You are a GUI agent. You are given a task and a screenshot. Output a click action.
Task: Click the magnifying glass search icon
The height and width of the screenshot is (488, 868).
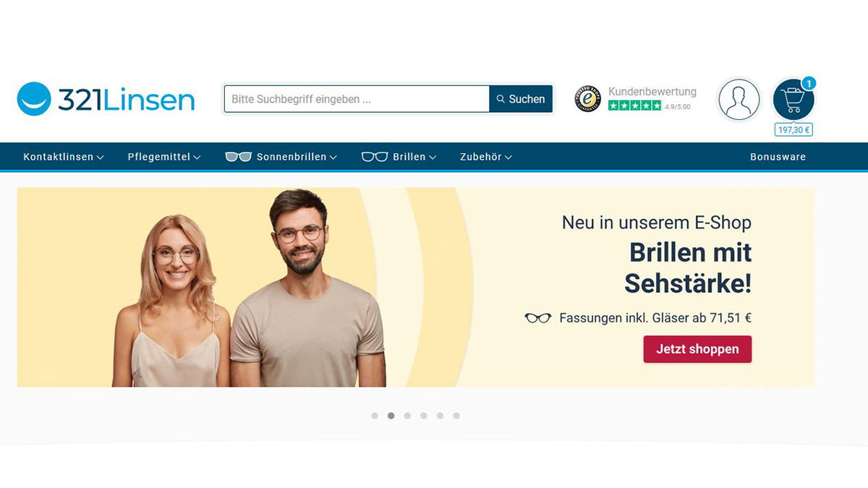tap(501, 99)
